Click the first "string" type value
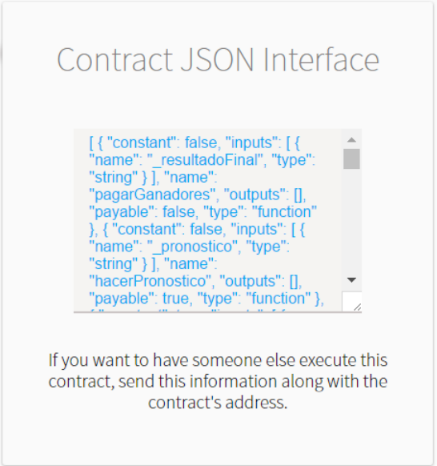Viewport: 437px width, 466px height. (x=113, y=177)
